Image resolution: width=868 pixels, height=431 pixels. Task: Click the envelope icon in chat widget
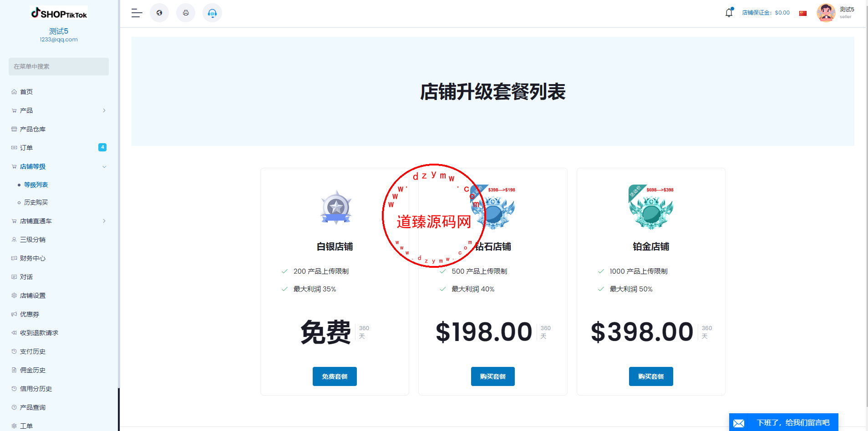[739, 423]
